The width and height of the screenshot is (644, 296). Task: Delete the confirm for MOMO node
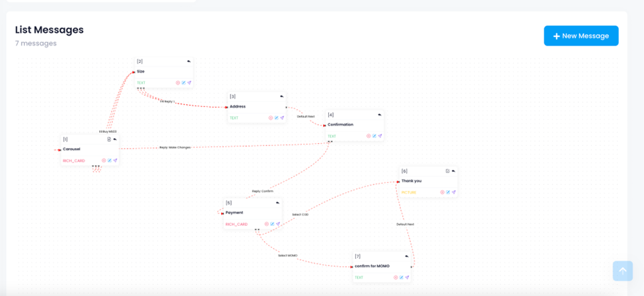(x=396, y=277)
